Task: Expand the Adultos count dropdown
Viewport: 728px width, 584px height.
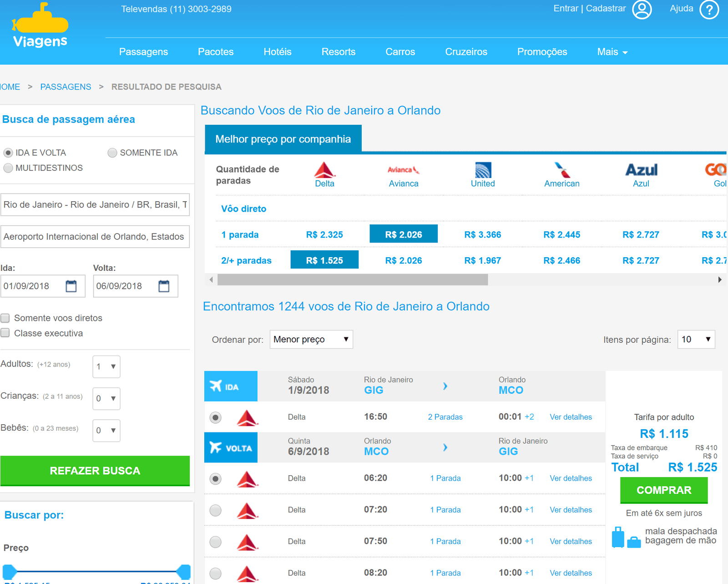Action: [106, 367]
